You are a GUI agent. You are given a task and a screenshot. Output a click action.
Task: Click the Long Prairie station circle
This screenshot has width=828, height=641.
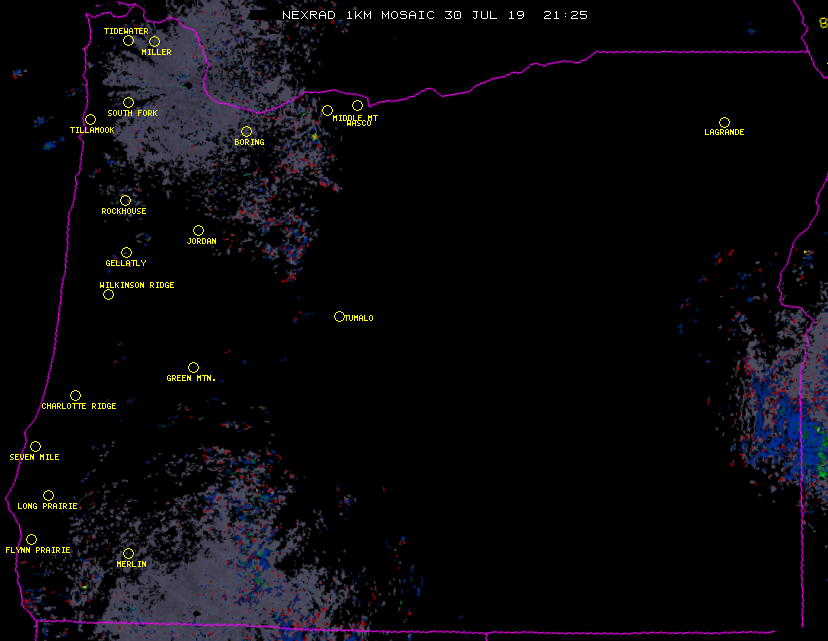(48, 496)
